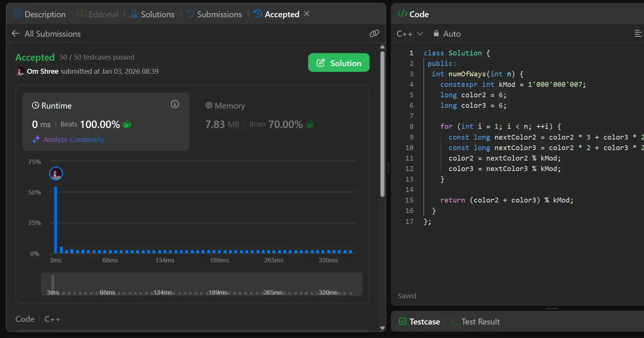Click scroll up arrow in submission panel
This screenshot has width=644, height=338.
click(382, 47)
